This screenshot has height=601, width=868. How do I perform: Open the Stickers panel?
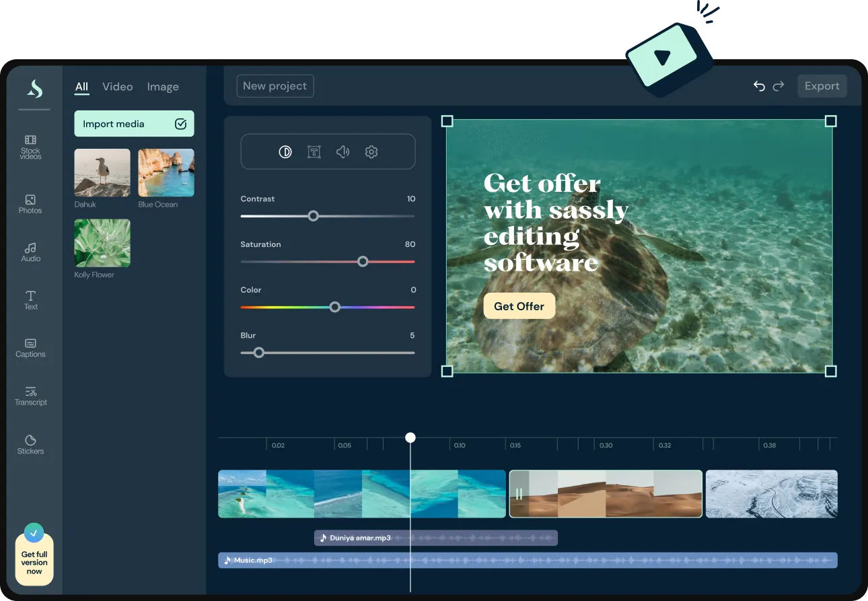tap(30, 445)
